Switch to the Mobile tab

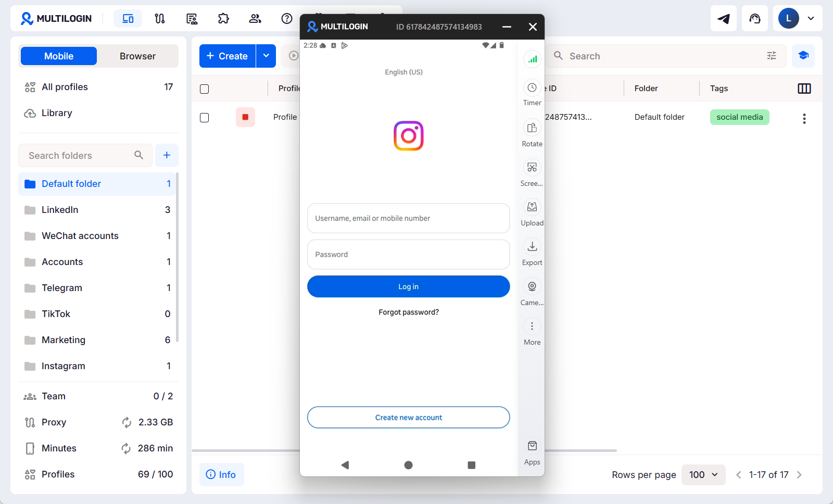[59, 56]
